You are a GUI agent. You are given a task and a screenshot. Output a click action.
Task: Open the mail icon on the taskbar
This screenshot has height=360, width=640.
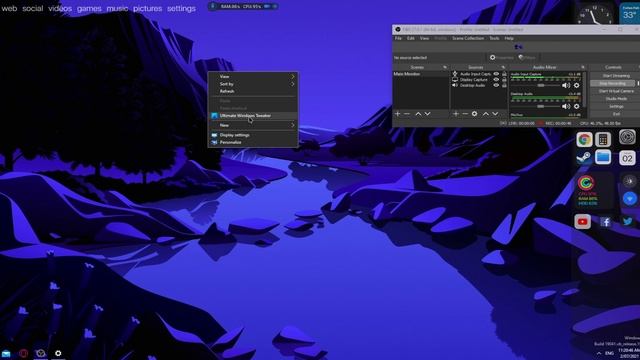pyautogui.click(x=6, y=353)
